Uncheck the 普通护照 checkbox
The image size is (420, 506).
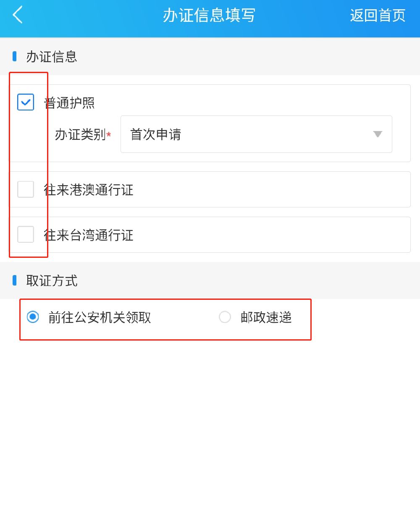click(26, 102)
